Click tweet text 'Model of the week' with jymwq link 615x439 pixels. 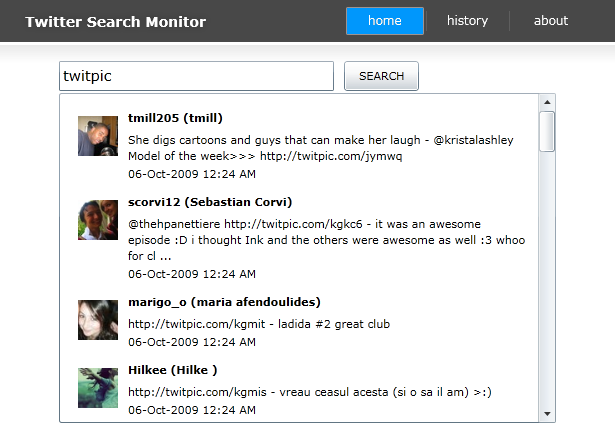(265, 156)
